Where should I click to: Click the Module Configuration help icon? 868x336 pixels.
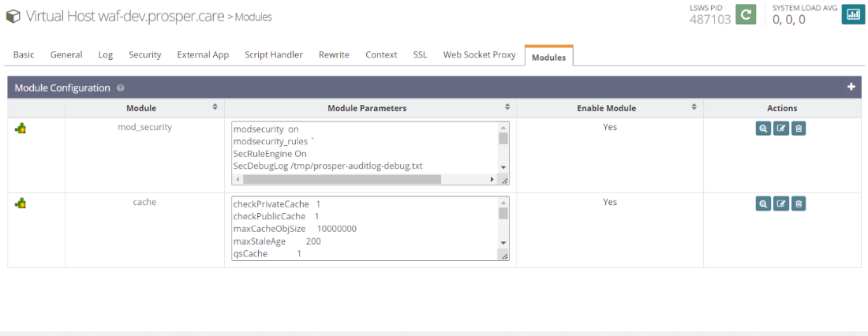point(120,88)
